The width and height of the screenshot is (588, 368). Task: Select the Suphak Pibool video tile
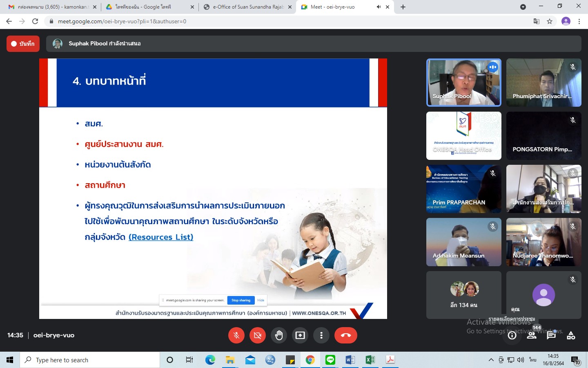(x=463, y=83)
